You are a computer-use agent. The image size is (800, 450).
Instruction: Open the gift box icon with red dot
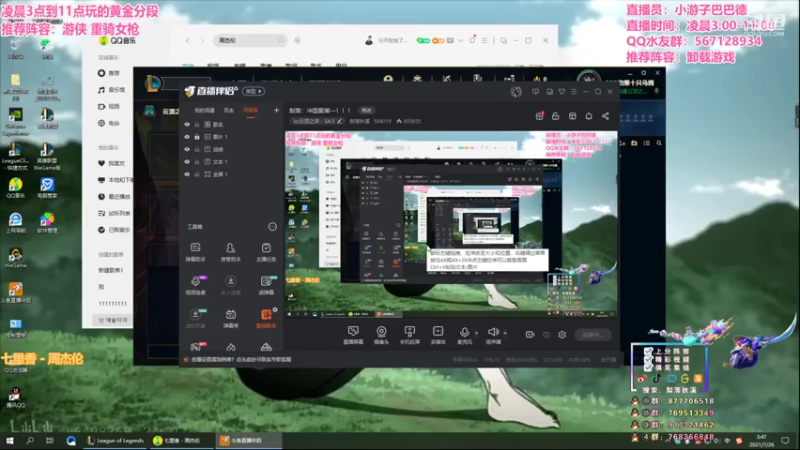[539, 116]
